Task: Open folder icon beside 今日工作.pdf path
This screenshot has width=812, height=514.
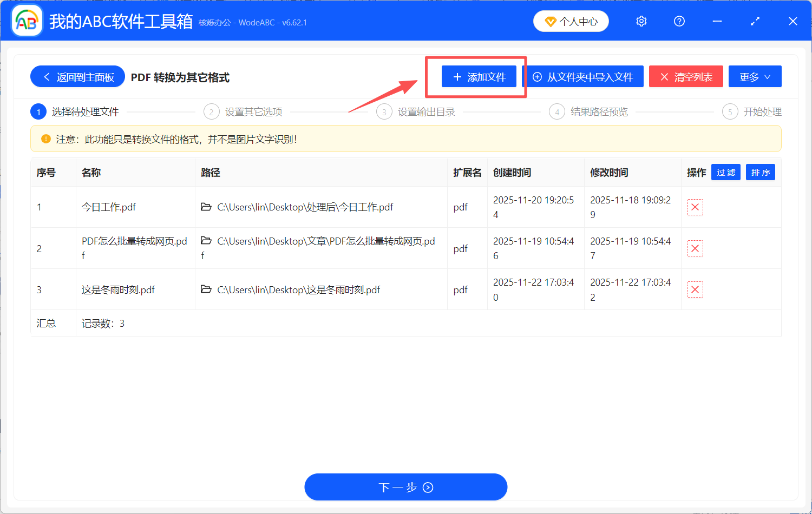Action: click(206, 207)
